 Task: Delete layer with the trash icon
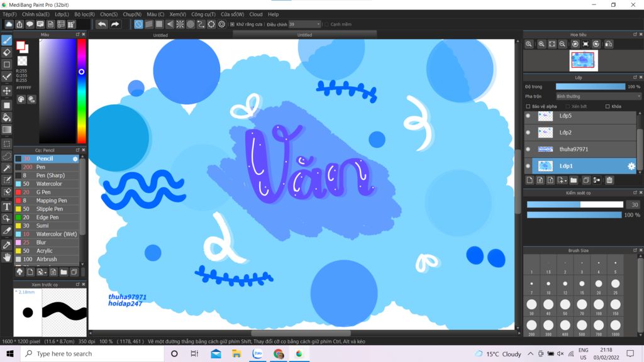(609, 180)
